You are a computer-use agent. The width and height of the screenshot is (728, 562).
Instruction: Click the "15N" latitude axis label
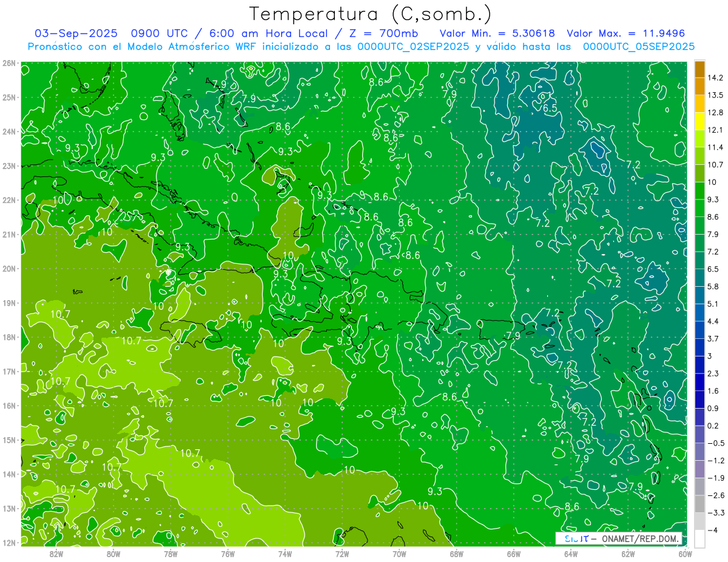click(8, 440)
